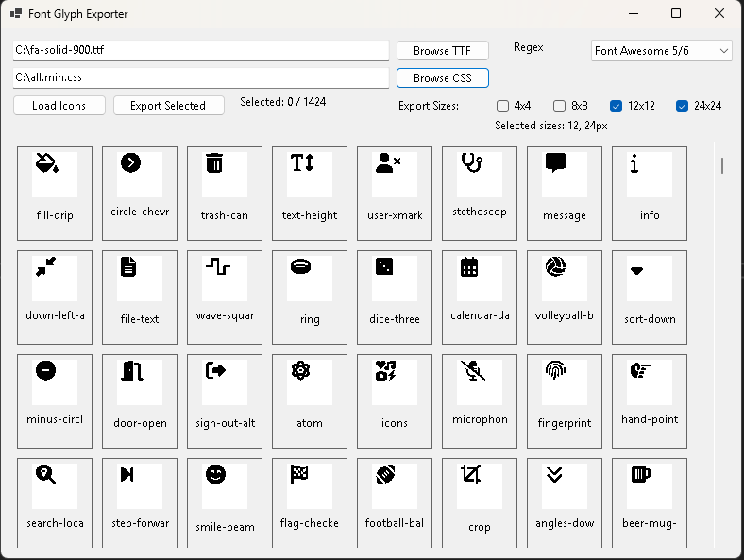Image resolution: width=744 pixels, height=560 pixels.
Task: Select the smile-beam icon
Action: coord(225,502)
